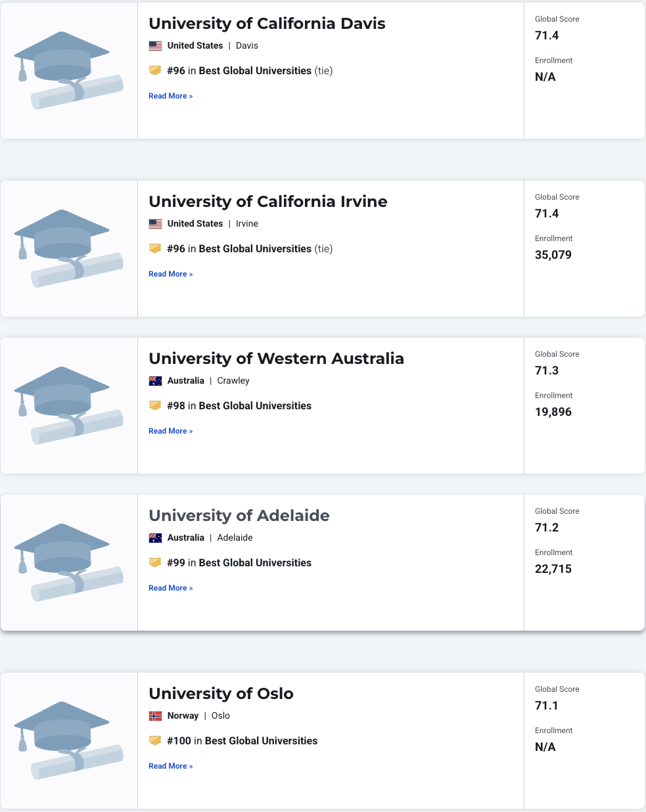This screenshot has height=812, width=646.
Task: Click the UC Irvine graduation cap image
Action: pos(68,248)
